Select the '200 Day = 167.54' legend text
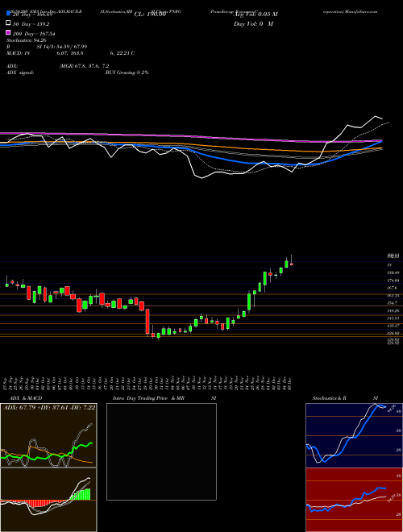This screenshot has height=532, width=403. (x=34, y=34)
